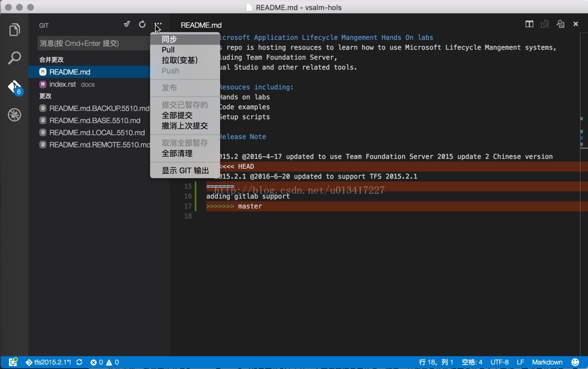The image size is (588, 369).
Task: Open the Git view with badge 6
Action: tap(15, 87)
